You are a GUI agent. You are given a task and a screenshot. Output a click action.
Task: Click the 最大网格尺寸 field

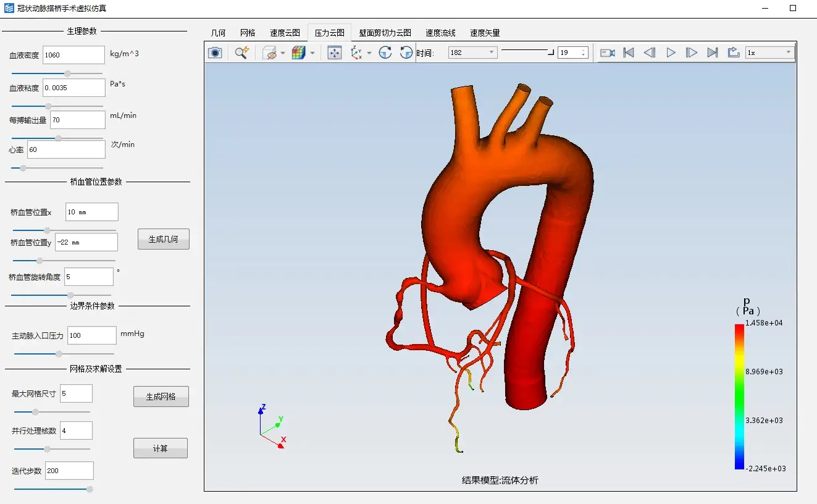pyautogui.click(x=77, y=393)
